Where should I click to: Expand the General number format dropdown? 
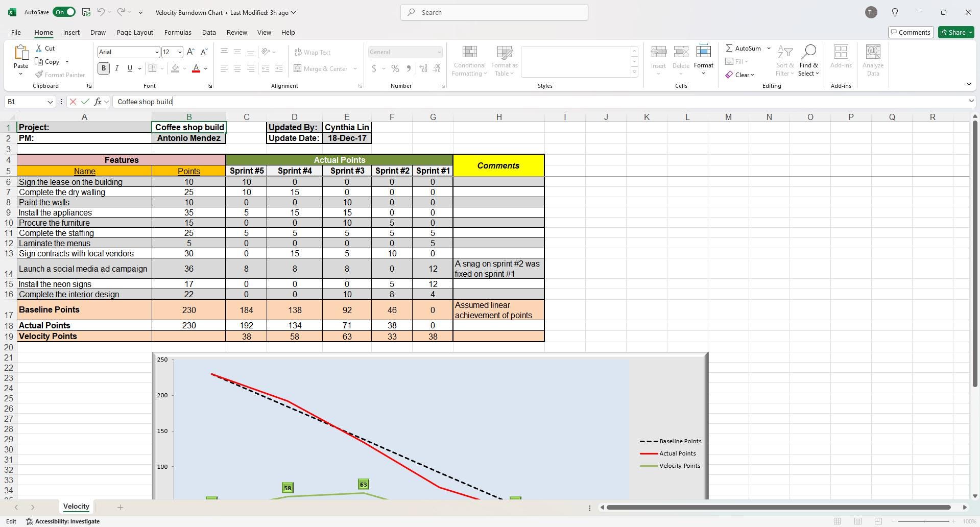439,52
